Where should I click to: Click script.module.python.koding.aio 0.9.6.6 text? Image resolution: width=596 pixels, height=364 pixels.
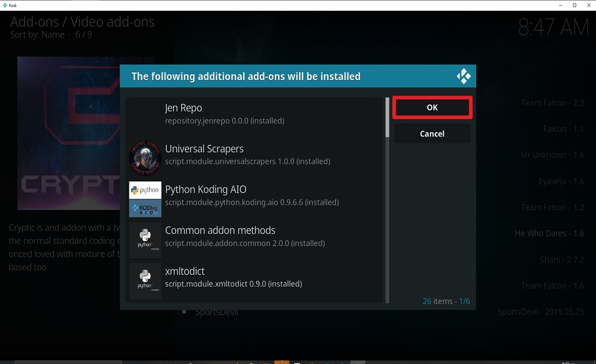252,202
